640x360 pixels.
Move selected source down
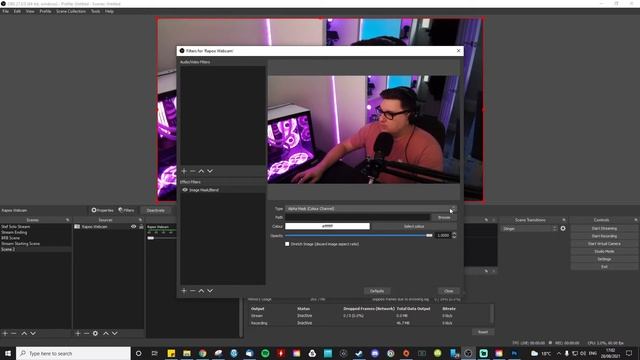click(x=115, y=333)
